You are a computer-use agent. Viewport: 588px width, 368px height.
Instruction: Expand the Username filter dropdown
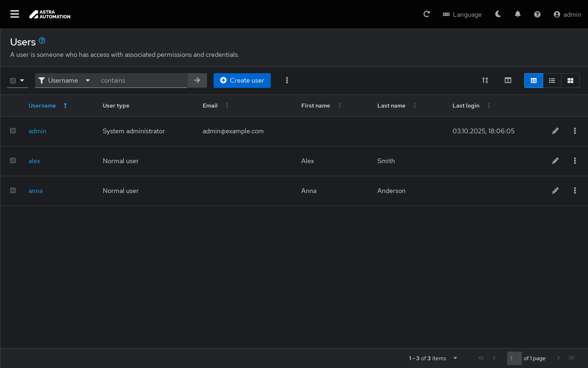[64, 81]
